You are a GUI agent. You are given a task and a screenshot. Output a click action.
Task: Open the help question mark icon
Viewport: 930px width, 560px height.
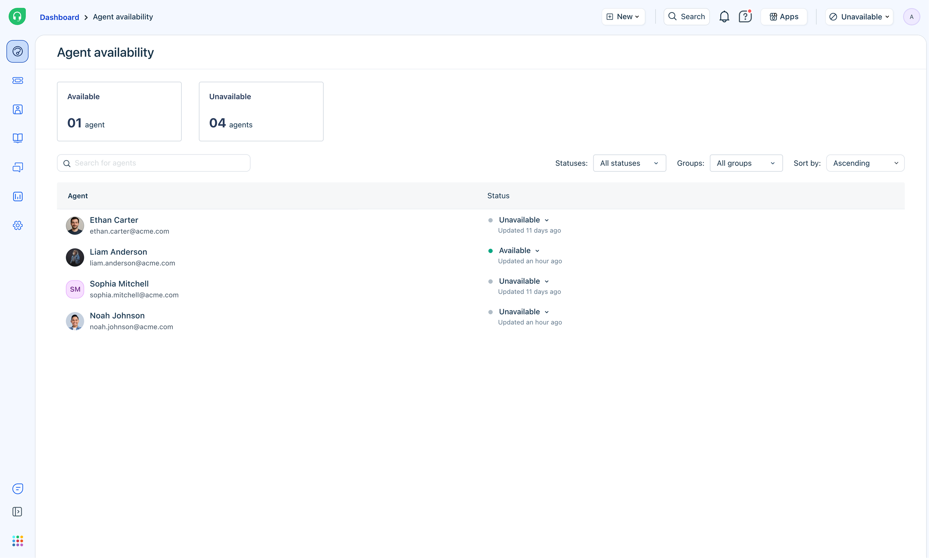[x=745, y=17]
